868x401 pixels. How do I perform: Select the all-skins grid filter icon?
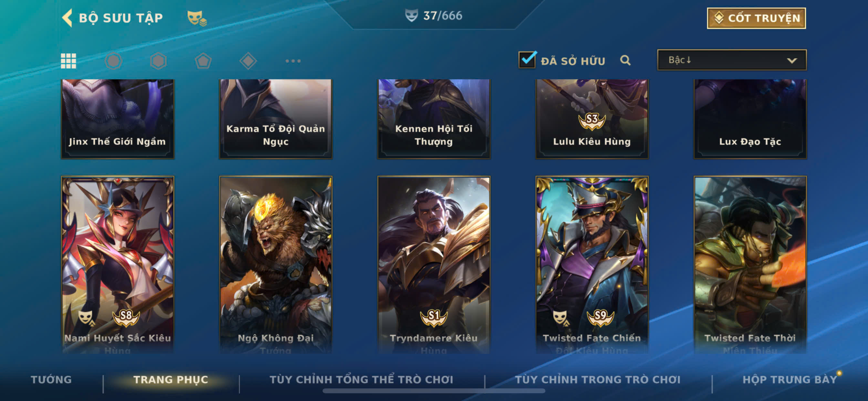click(68, 61)
